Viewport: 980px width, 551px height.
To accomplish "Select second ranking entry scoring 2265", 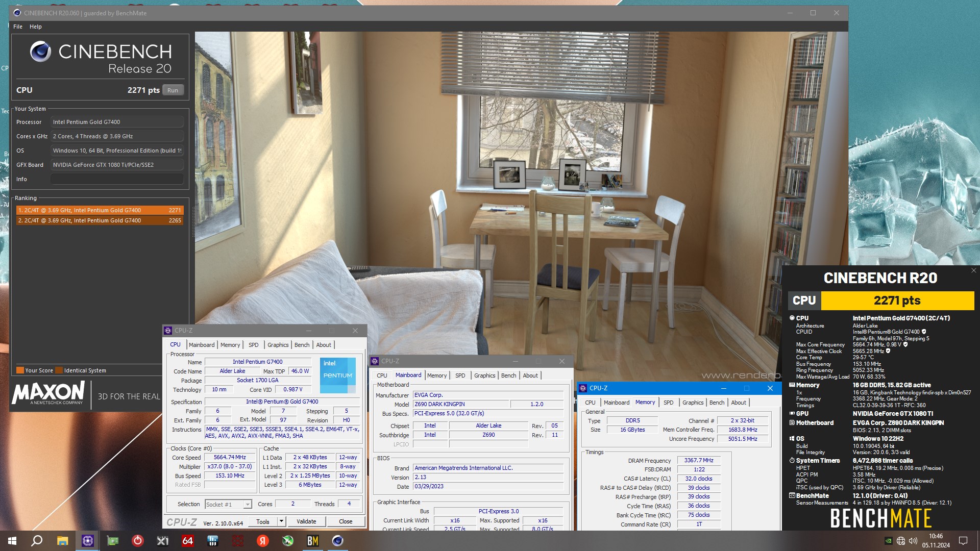I will [100, 220].
